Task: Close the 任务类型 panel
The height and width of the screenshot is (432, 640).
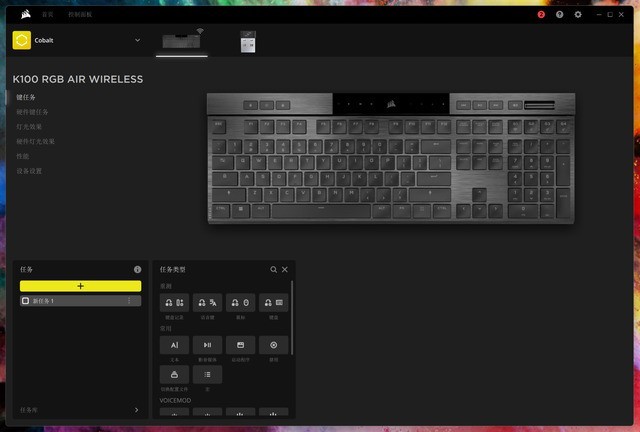Action: (x=285, y=269)
